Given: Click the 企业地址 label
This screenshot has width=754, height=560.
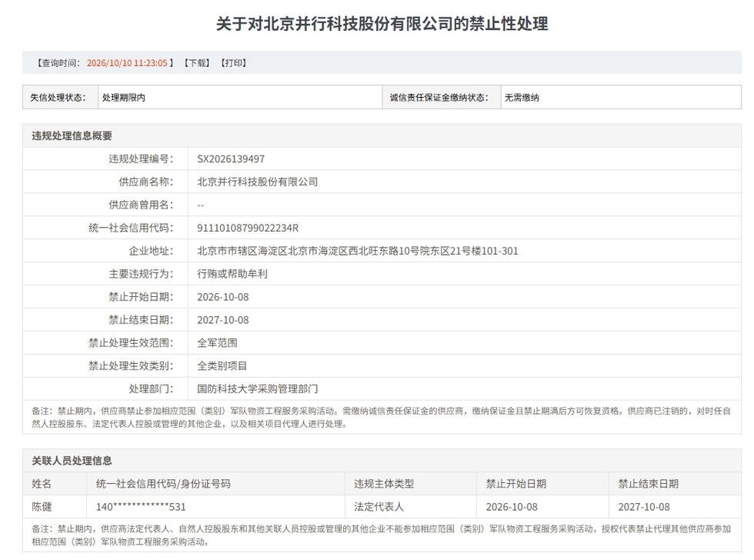Looking at the screenshot, I should point(151,251).
